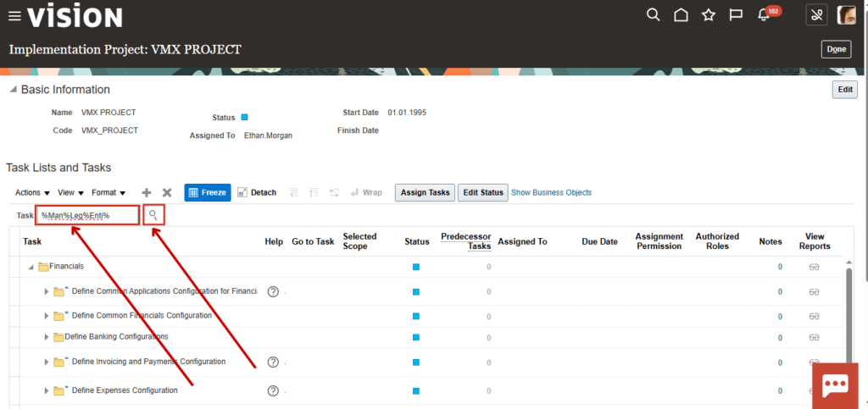The width and height of the screenshot is (868, 409).
Task: Click the delete X icon in toolbar
Action: (x=167, y=192)
